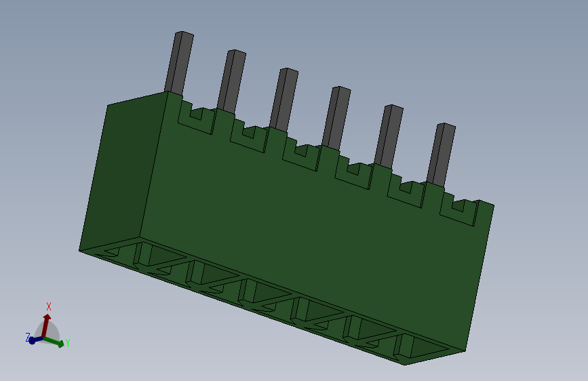Click the green Y axis of the orientation triad
The height and width of the screenshot is (381, 588).
click(54, 342)
